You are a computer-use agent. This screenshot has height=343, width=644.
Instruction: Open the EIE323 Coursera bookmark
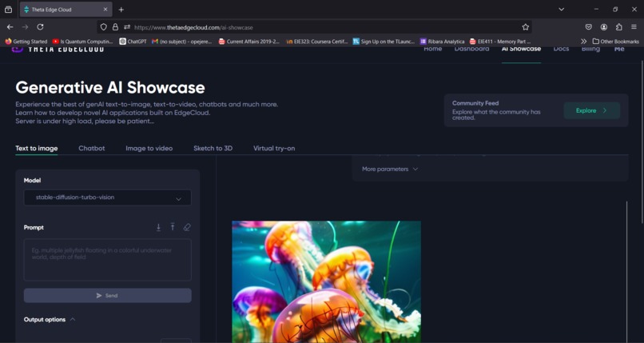316,42
